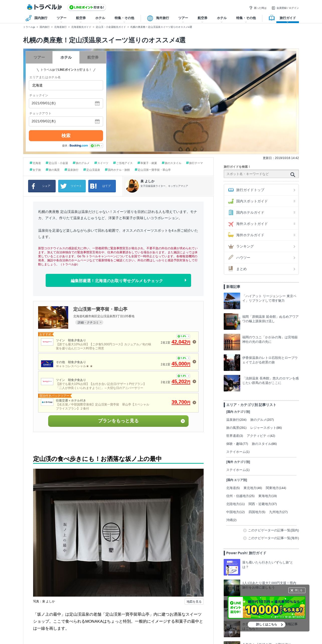Open the 海外旅行 globe menu

[x=158, y=18]
